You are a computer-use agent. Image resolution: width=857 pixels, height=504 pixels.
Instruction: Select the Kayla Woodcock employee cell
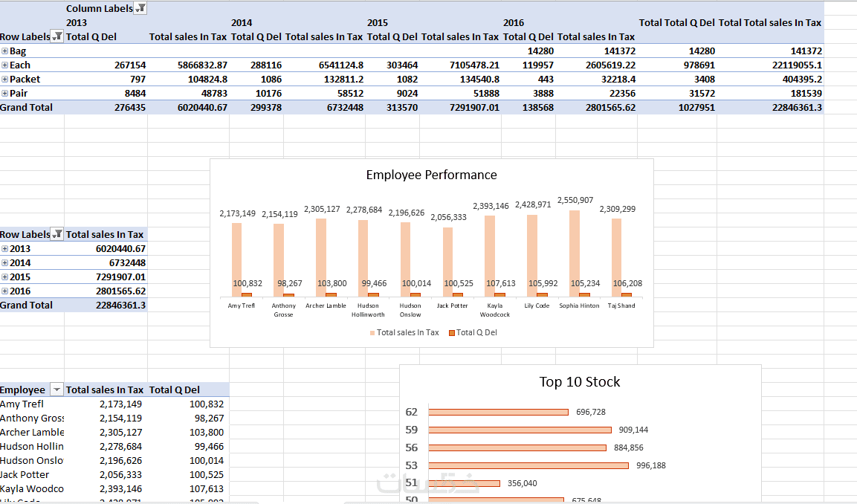32,489
